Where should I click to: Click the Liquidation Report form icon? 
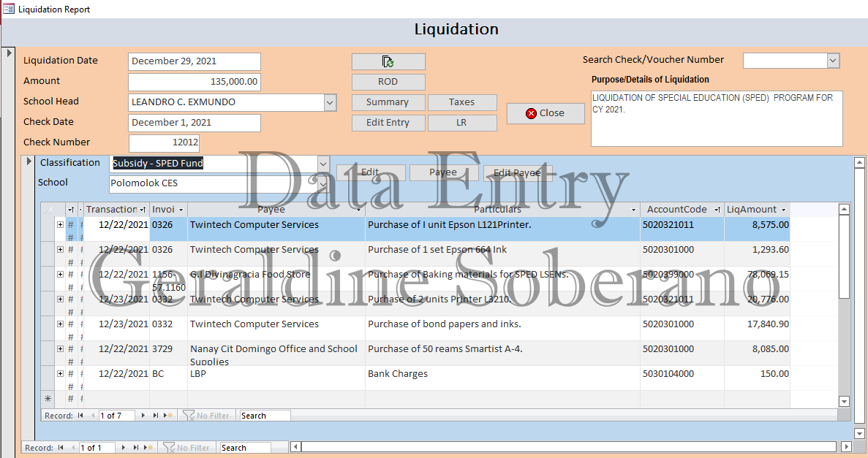pos(8,9)
